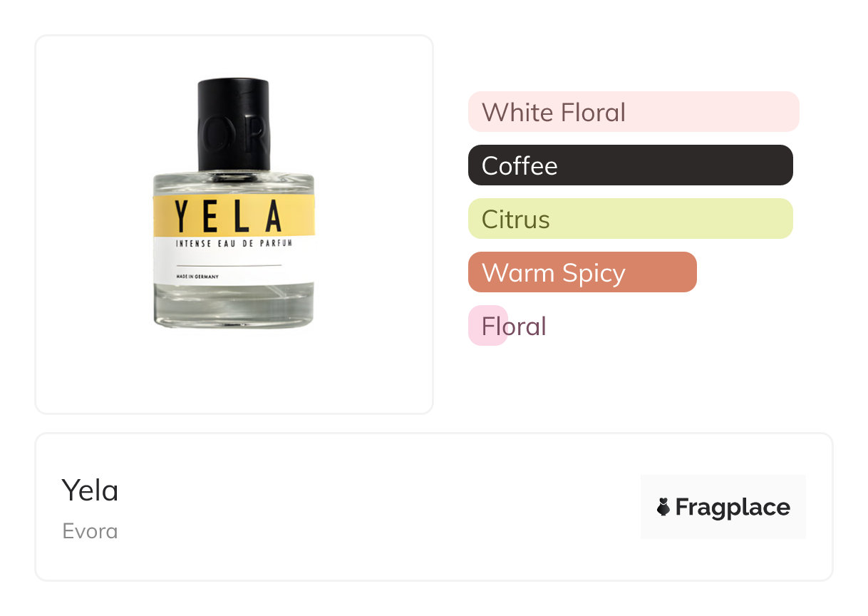
Task: Select the pink Floral accord pill
Action: tap(488, 326)
